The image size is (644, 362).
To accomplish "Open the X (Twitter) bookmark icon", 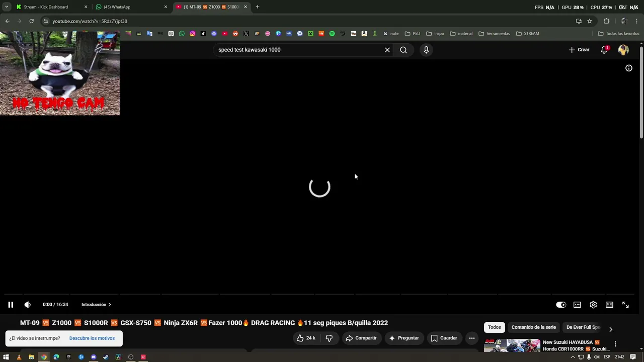I will [246, 34].
